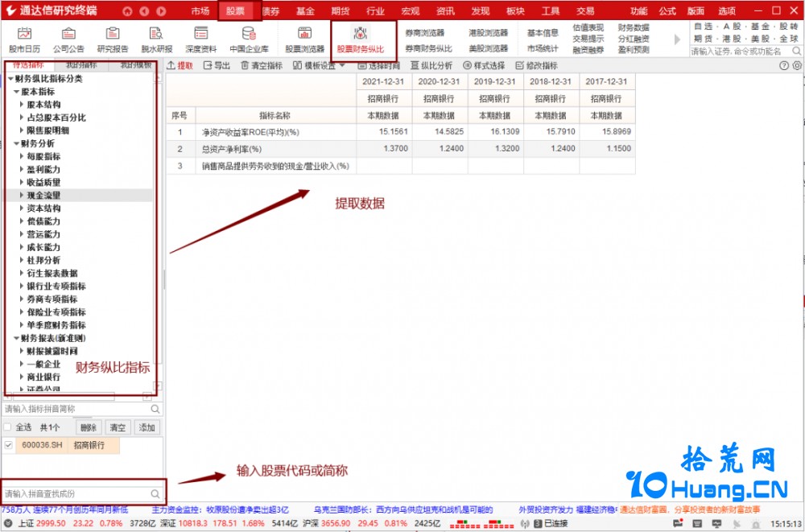The height and width of the screenshot is (532, 805).
Task: Click search icon in top command box
Action: [796, 51]
